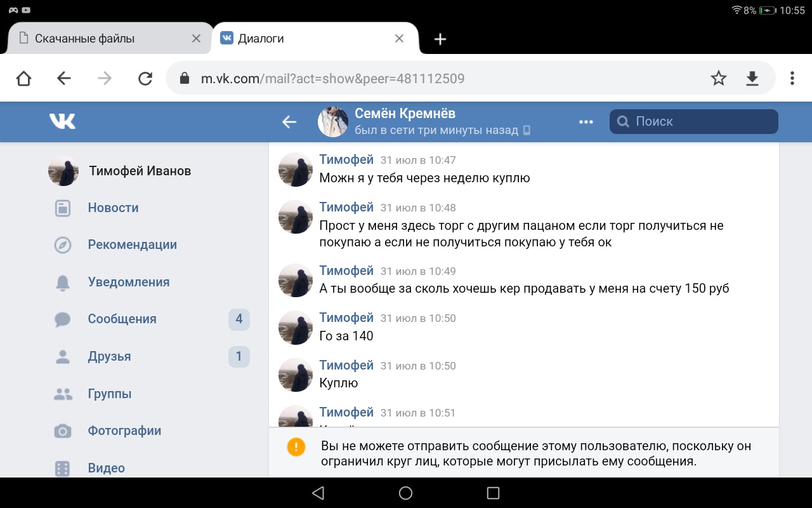The width and height of the screenshot is (812, 508).
Task: Go back using the dialog back arrow
Action: click(289, 122)
